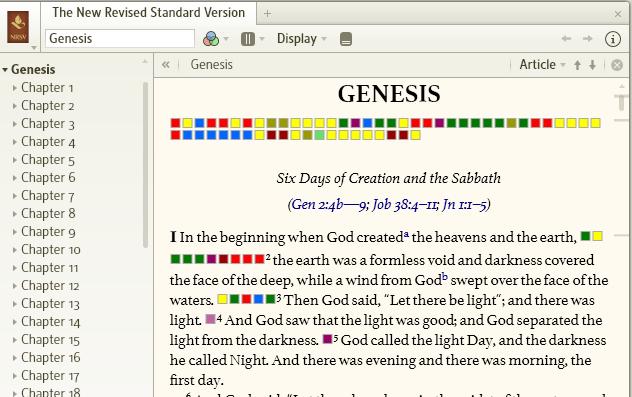632x397 pixels.
Task: Expand Chapter 1 in the contents
Action: (15, 87)
